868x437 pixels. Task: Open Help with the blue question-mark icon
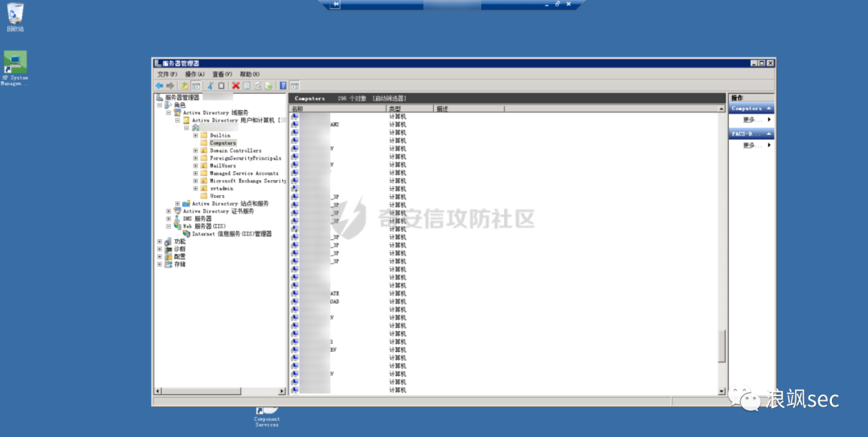[x=283, y=86]
